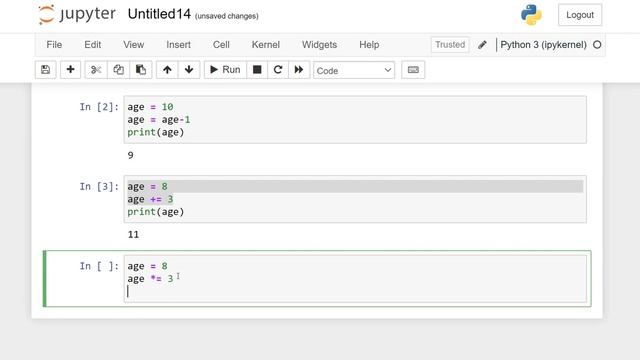The width and height of the screenshot is (640, 360).
Task: Insert cell below with plus icon
Action: [x=70, y=70]
